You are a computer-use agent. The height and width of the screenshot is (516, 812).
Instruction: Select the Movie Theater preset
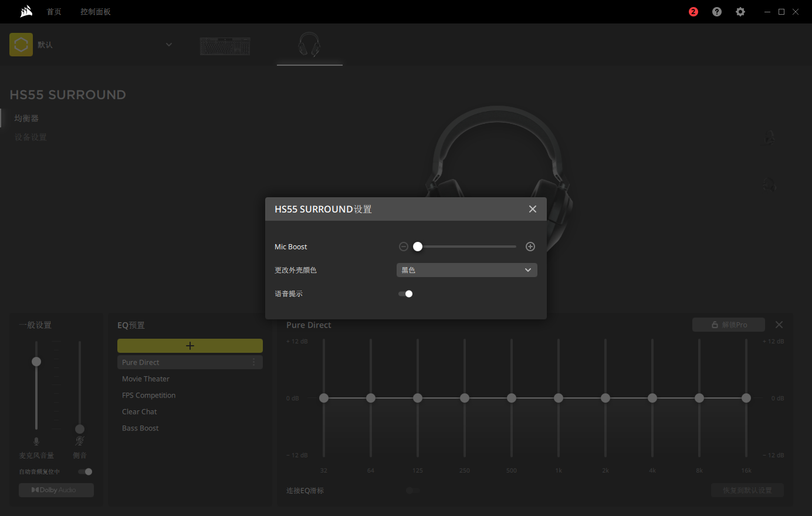[x=146, y=379]
